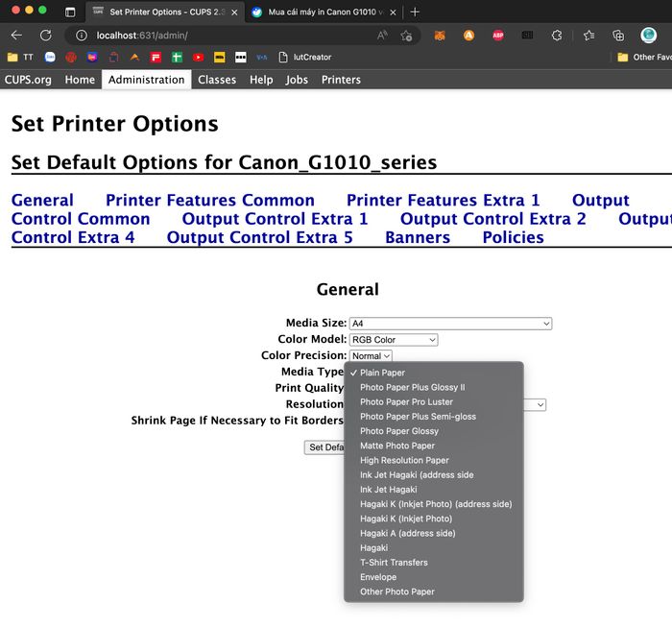The image size is (672, 628).
Task: Open the Printers navigation item
Action: 341,80
